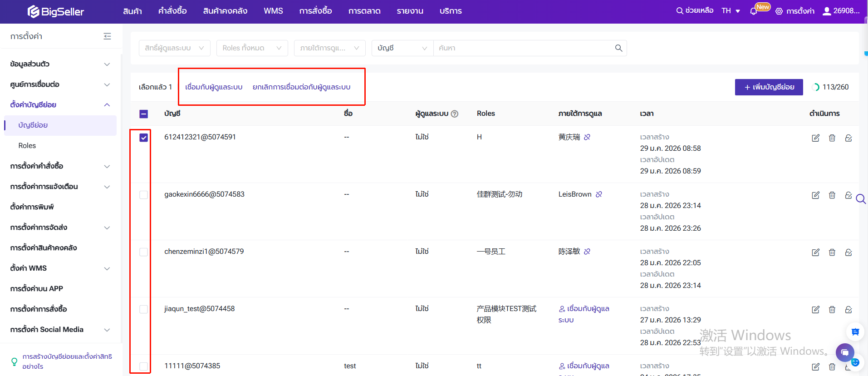Collapse the sidebar using the menu icon

click(107, 36)
